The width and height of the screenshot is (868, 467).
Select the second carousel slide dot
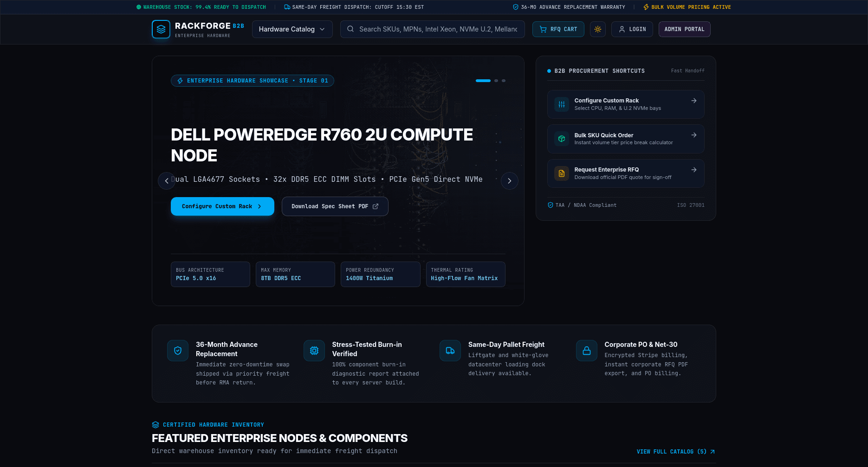coord(496,81)
